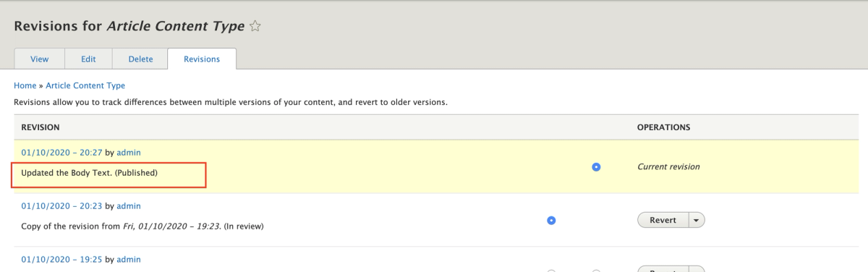The image size is (868, 272).
Task: Select the Revisions tab
Action: (202, 59)
